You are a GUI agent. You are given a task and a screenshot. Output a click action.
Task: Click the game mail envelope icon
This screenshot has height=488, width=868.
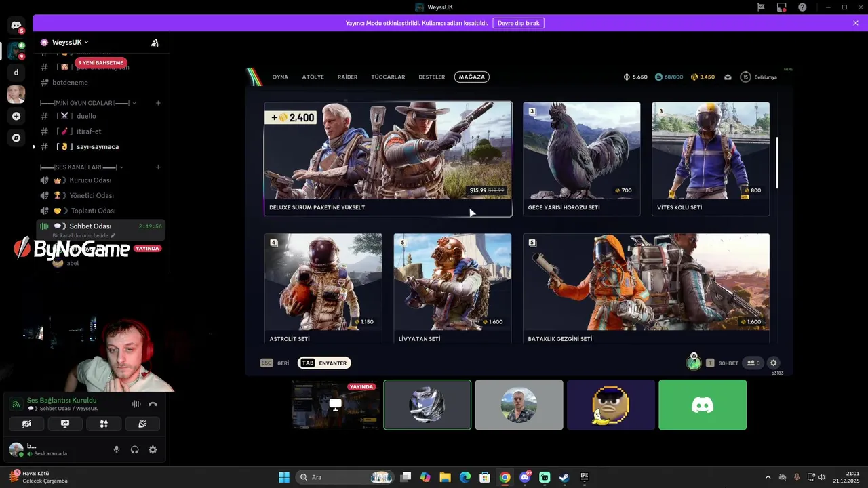click(x=728, y=77)
